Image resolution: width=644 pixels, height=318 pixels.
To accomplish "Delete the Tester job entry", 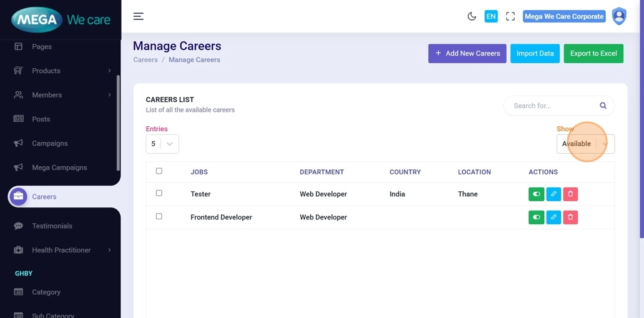I will (x=570, y=194).
